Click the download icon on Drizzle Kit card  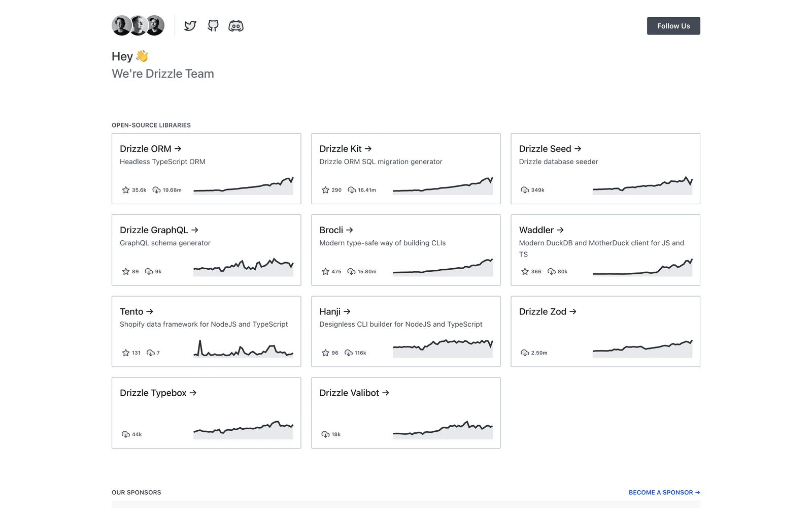pyautogui.click(x=352, y=190)
